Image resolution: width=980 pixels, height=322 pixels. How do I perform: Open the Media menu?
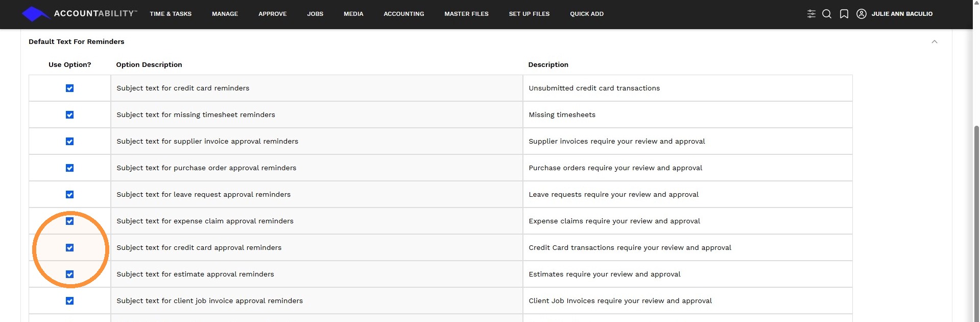pos(353,14)
